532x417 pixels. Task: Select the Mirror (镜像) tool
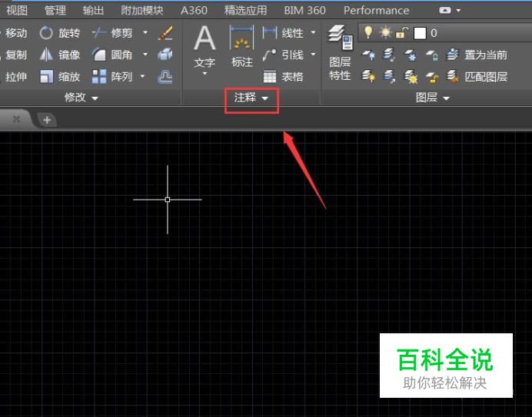tap(60, 55)
